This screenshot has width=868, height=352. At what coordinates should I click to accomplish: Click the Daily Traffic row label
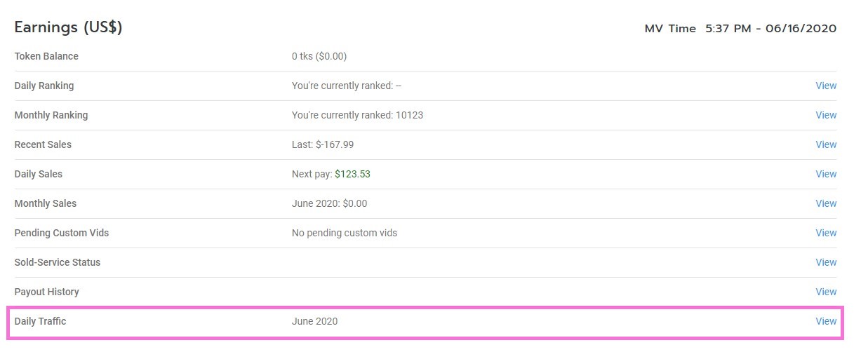[x=40, y=321]
